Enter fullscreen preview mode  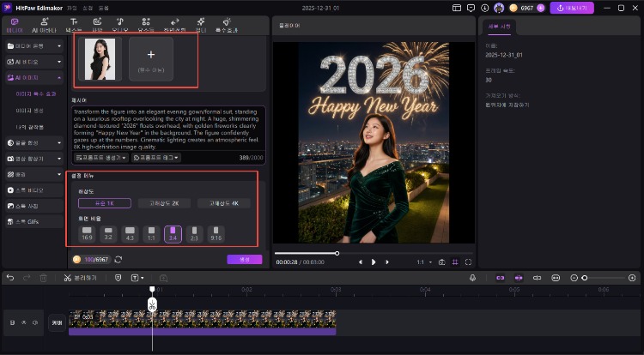coord(468,262)
